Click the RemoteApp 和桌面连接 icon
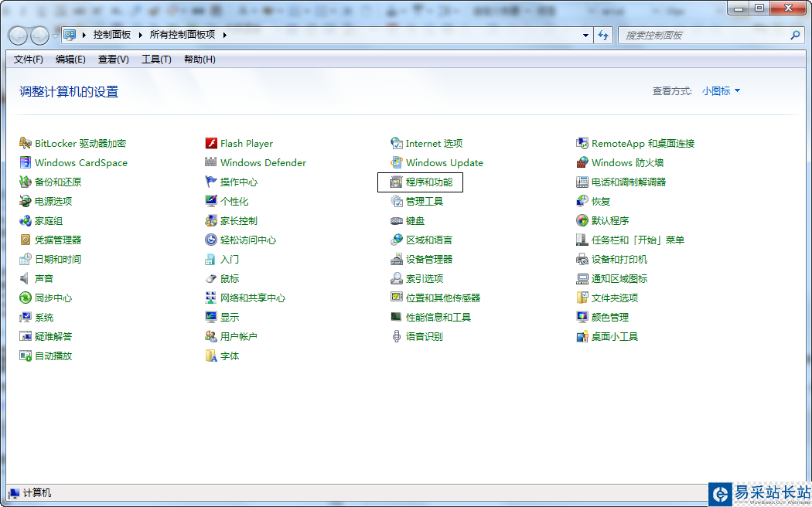This screenshot has width=812, height=507. (x=582, y=143)
